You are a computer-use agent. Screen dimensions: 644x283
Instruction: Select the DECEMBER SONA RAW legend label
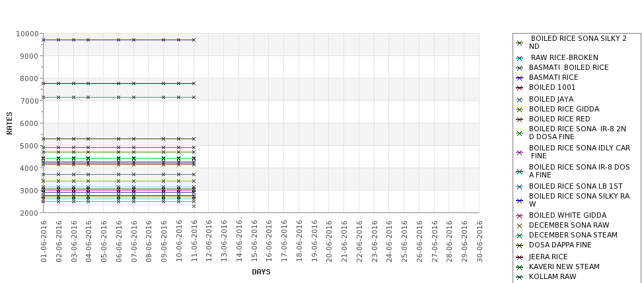[569, 225]
